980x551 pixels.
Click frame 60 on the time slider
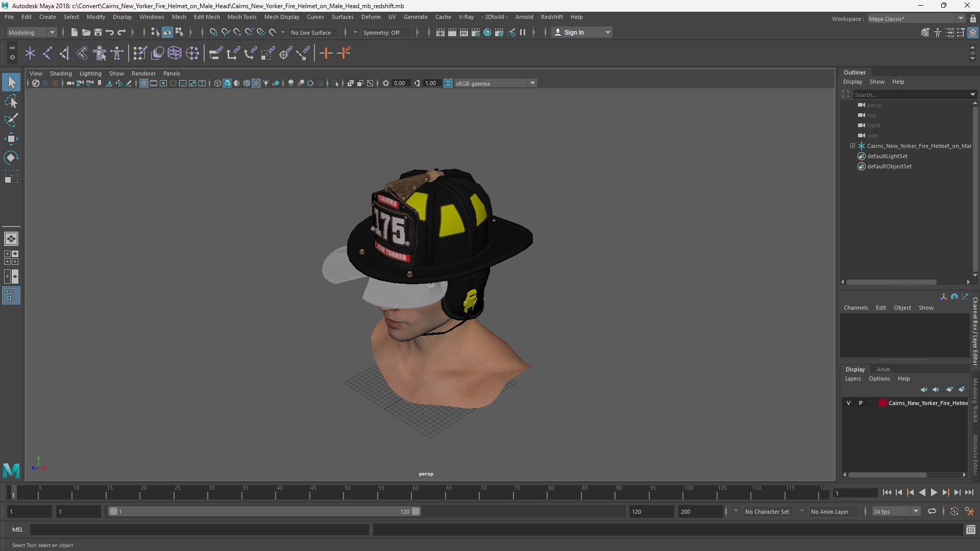coord(415,492)
